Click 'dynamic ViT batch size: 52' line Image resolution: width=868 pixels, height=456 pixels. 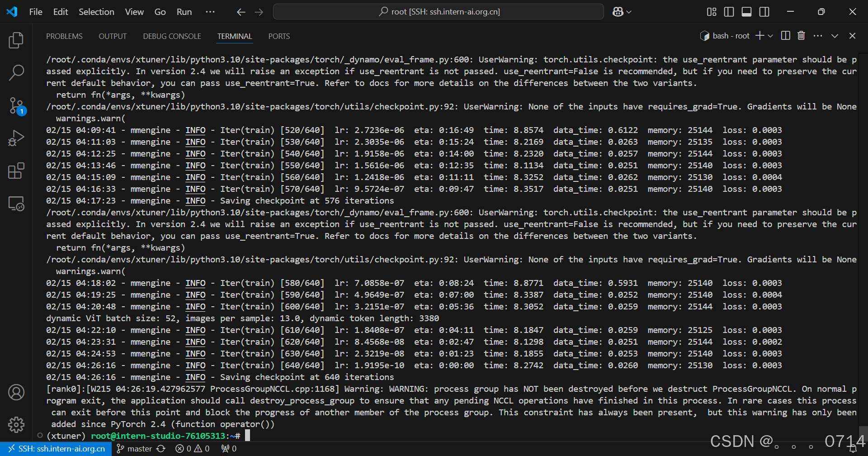[x=242, y=318]
